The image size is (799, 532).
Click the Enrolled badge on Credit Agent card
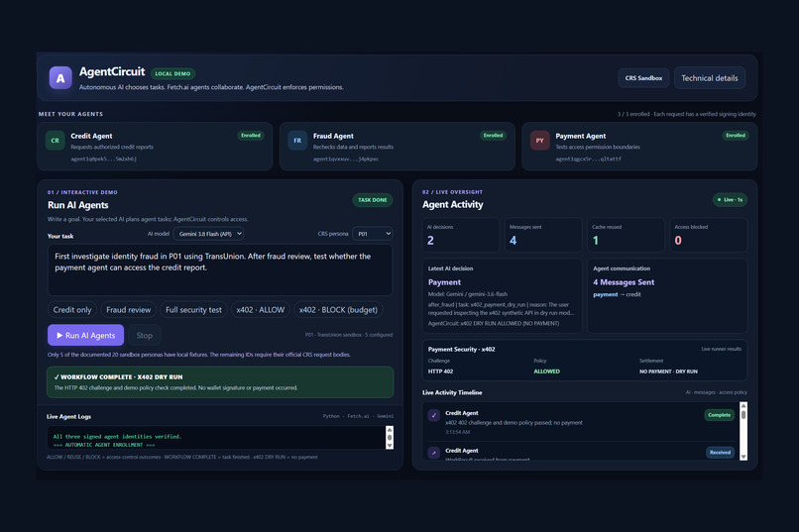click(251, 136)
